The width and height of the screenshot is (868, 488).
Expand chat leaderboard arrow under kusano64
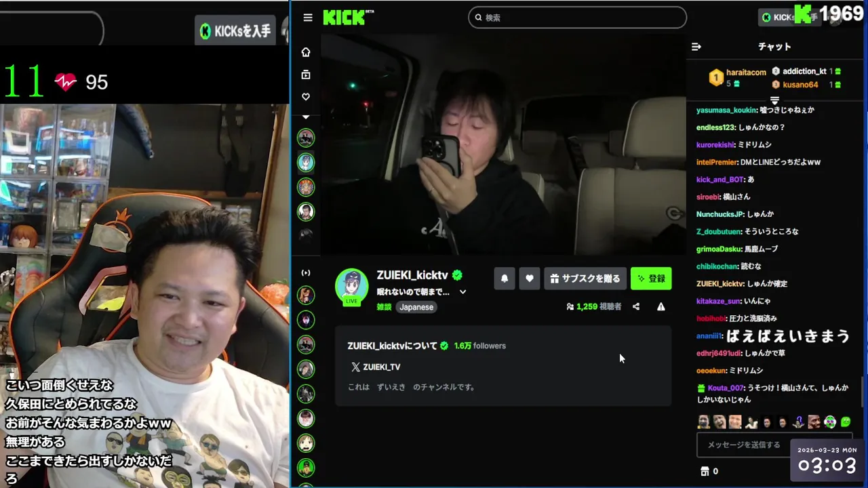point(774,100)
